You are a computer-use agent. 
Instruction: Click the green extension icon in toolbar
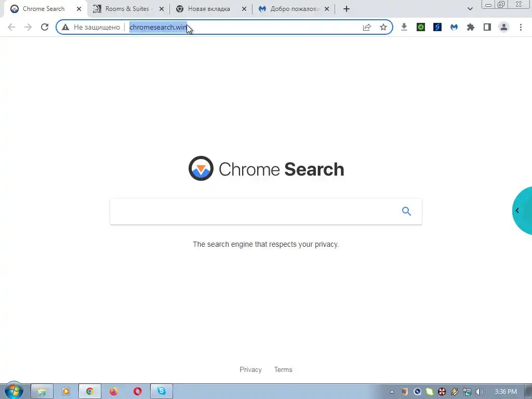421,27
